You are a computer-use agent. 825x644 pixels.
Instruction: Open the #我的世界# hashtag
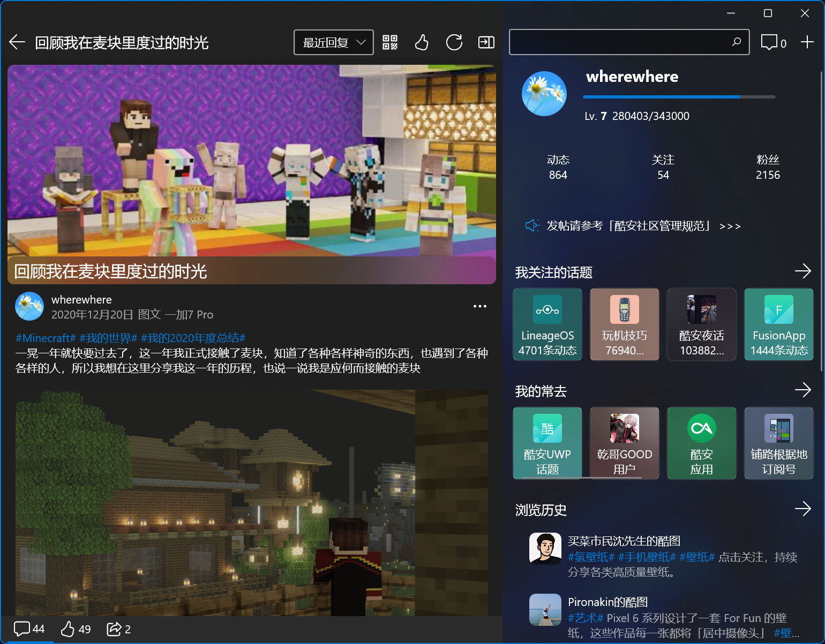point(108,338)
